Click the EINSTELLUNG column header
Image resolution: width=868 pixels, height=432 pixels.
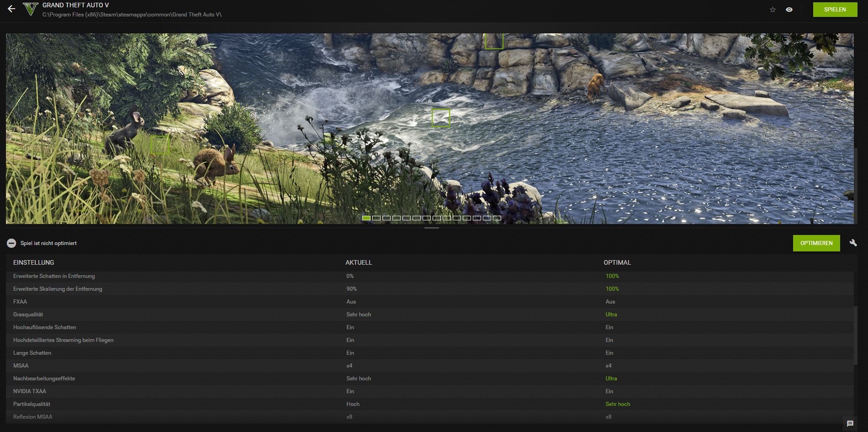click(x=34, y=262)
